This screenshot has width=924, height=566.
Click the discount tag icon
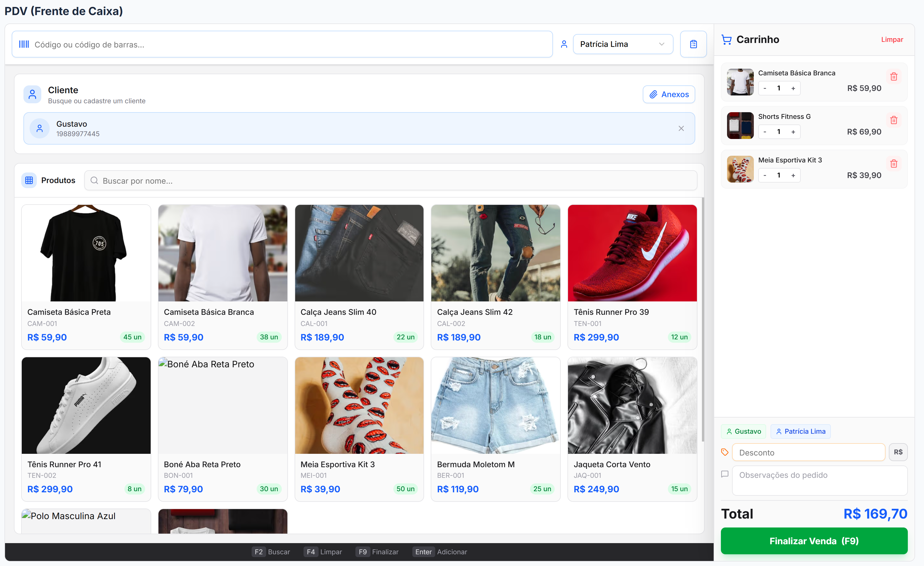[725, 452]
